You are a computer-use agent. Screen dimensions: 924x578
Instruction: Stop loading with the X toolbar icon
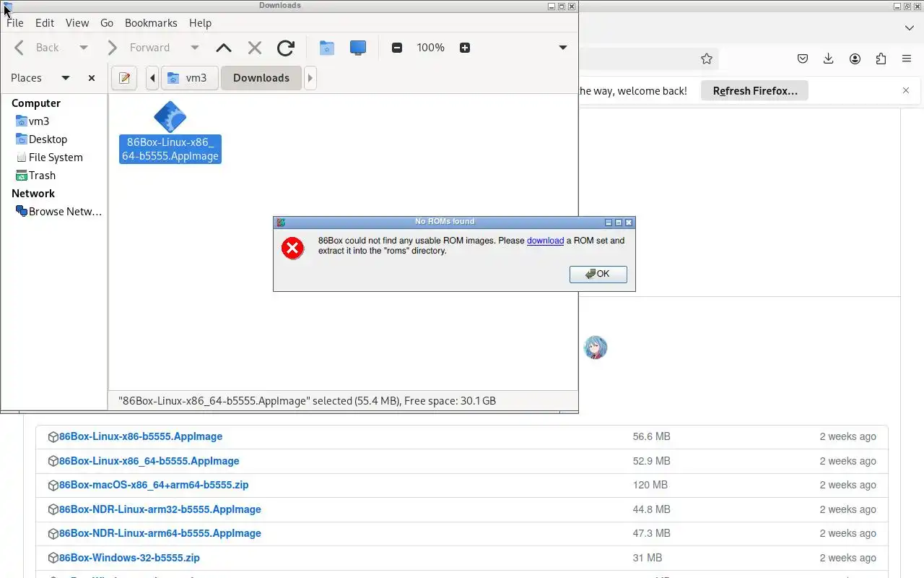[255, 48]
